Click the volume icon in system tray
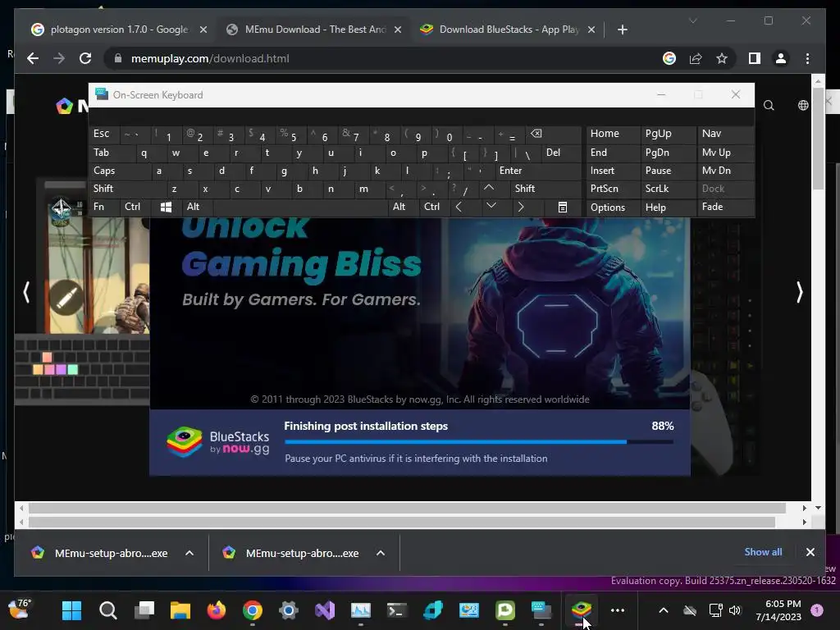 (x=735, y=610)
